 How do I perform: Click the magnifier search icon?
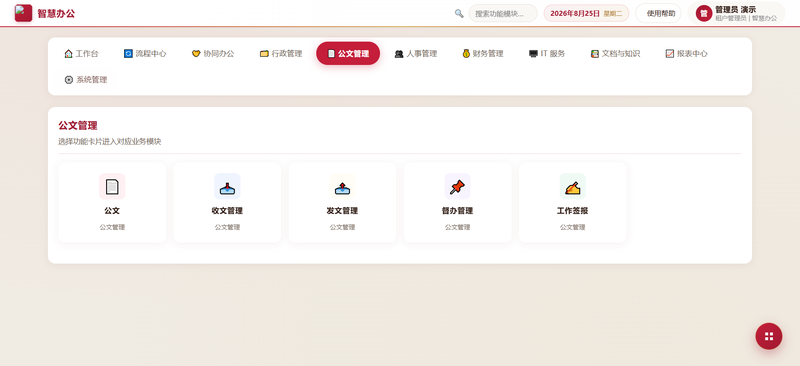click(x=459, y=13)
